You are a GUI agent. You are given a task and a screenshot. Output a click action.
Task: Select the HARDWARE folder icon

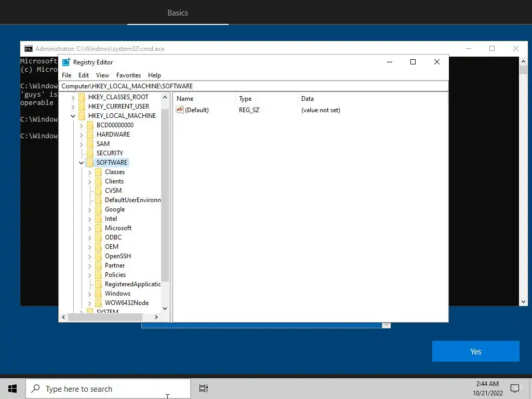point(90,135)
